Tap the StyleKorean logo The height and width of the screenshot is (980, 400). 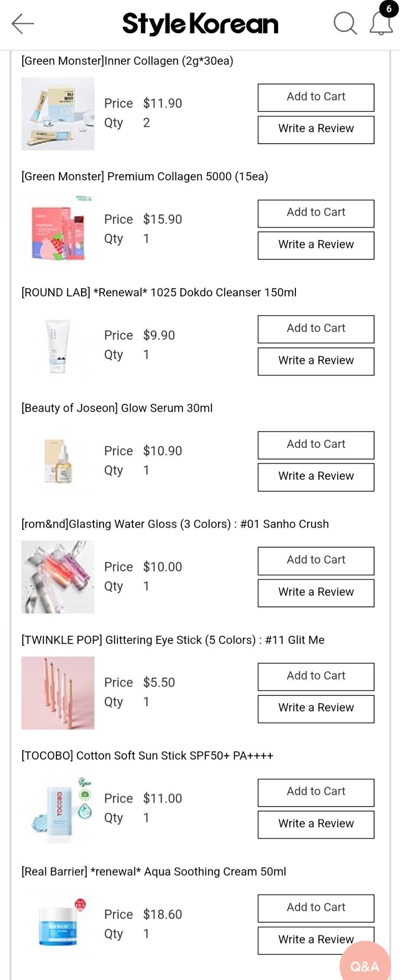point(200,23)
